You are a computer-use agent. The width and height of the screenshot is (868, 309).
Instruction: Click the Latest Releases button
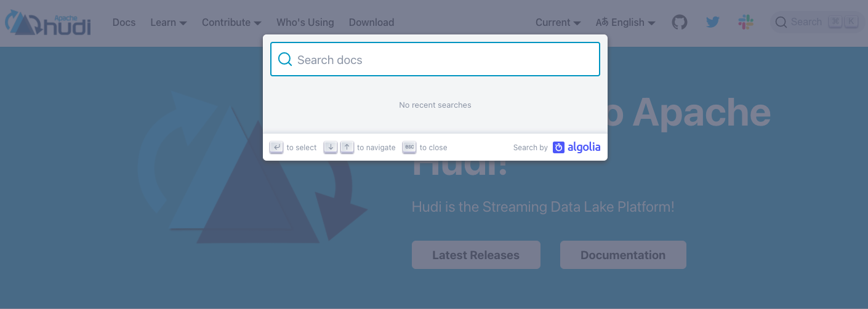476,255
